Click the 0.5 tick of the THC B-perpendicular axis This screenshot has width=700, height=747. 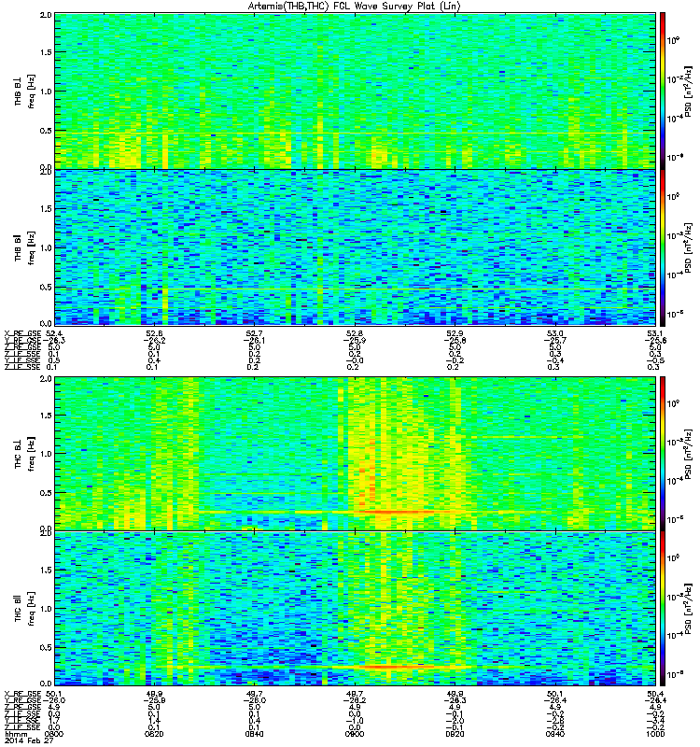point(46,493)
